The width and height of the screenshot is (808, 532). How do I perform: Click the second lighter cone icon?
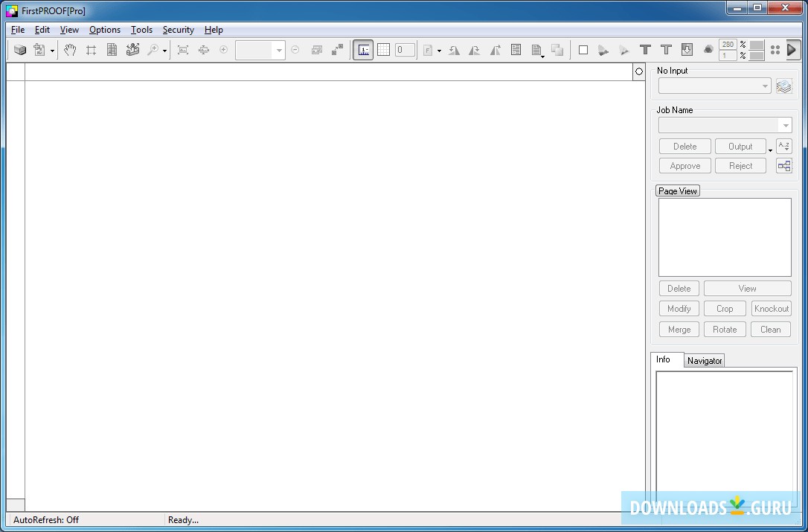coord(624,50)
